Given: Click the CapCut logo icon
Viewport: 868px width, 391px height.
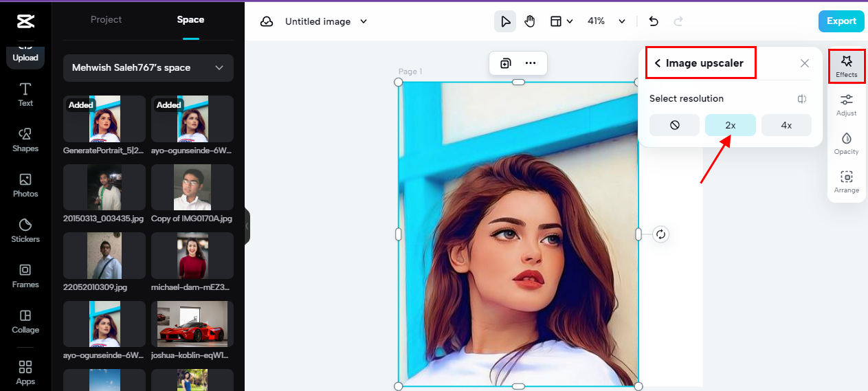Looking at the screenshot, I should (x=25, y=21).
